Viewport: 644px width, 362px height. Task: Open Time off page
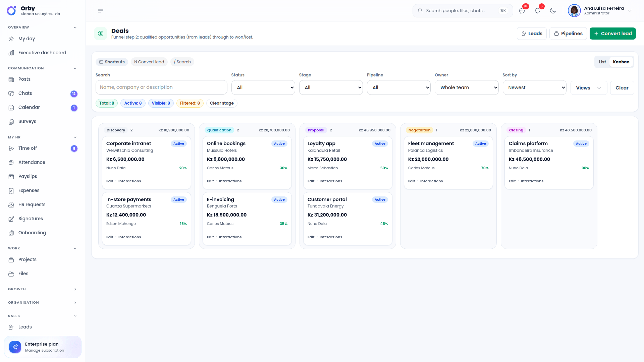[43, 148]
